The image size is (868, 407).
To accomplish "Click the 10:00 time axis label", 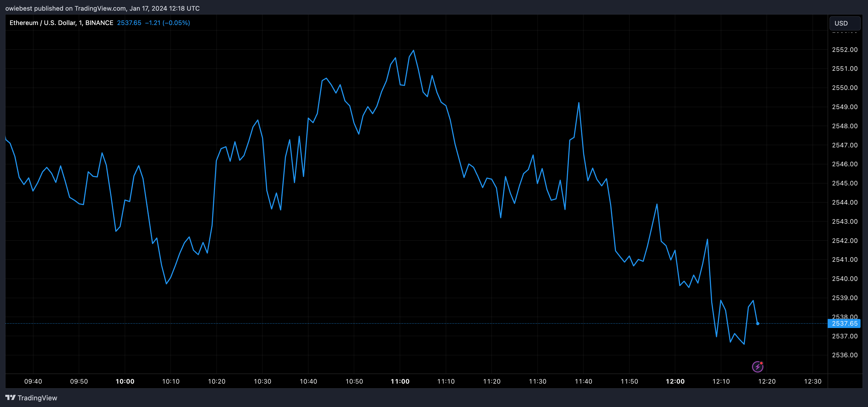I will coord(125,381).
